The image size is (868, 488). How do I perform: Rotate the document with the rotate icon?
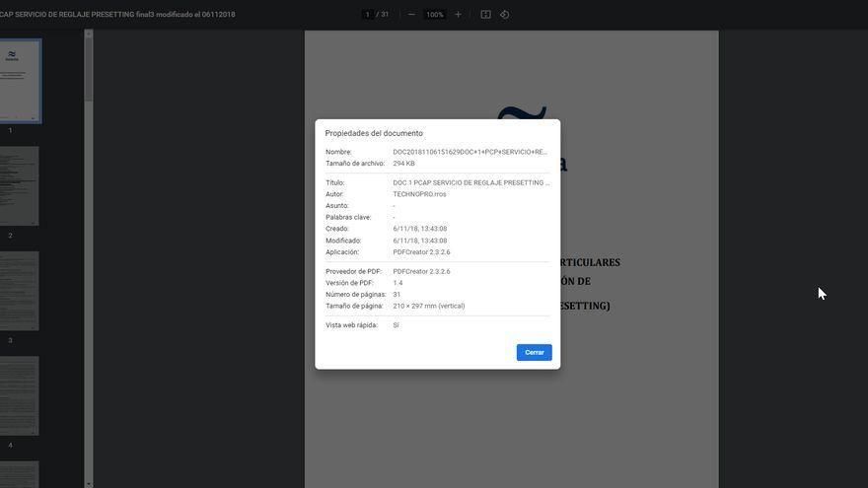pos(504,15)
